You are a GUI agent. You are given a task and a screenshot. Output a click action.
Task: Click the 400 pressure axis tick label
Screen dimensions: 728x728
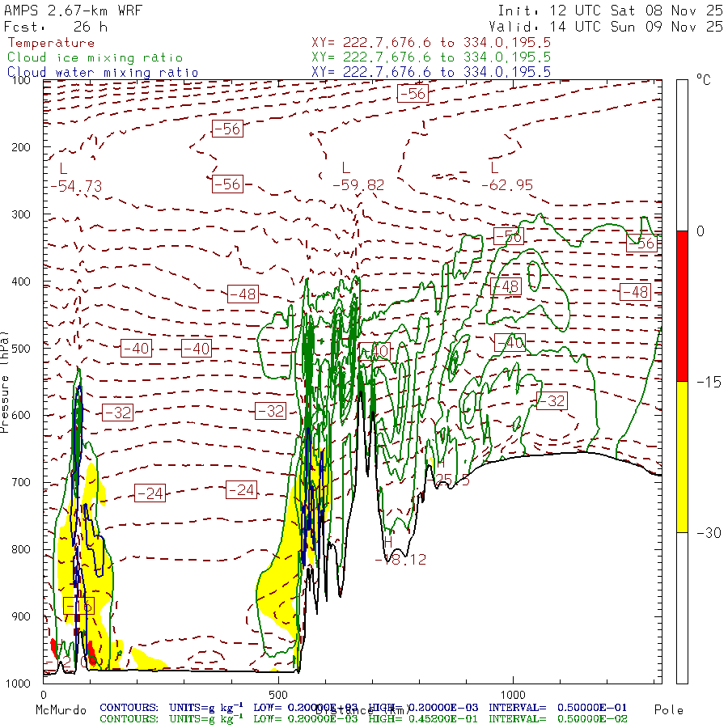[20, 281]
